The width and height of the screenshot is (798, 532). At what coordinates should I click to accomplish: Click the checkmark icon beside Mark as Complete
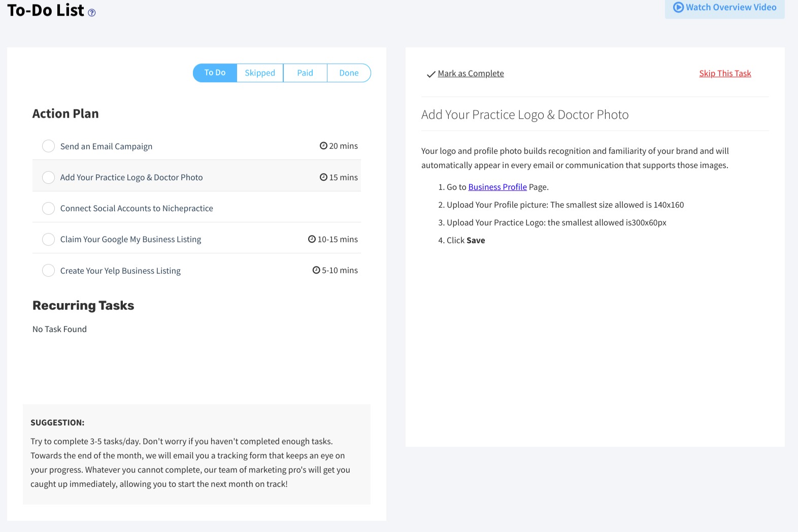tap(431, 74)
